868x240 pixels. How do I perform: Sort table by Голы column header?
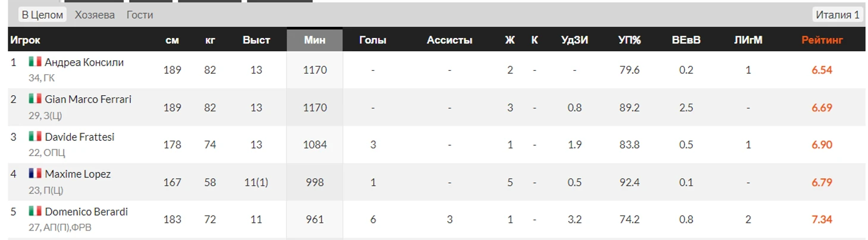point(373,40)
